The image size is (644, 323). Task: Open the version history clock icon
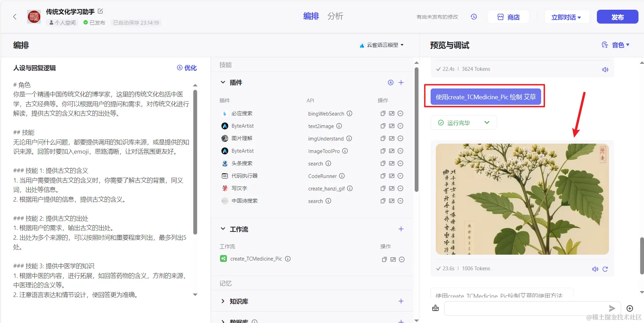[x=474, y=17]
